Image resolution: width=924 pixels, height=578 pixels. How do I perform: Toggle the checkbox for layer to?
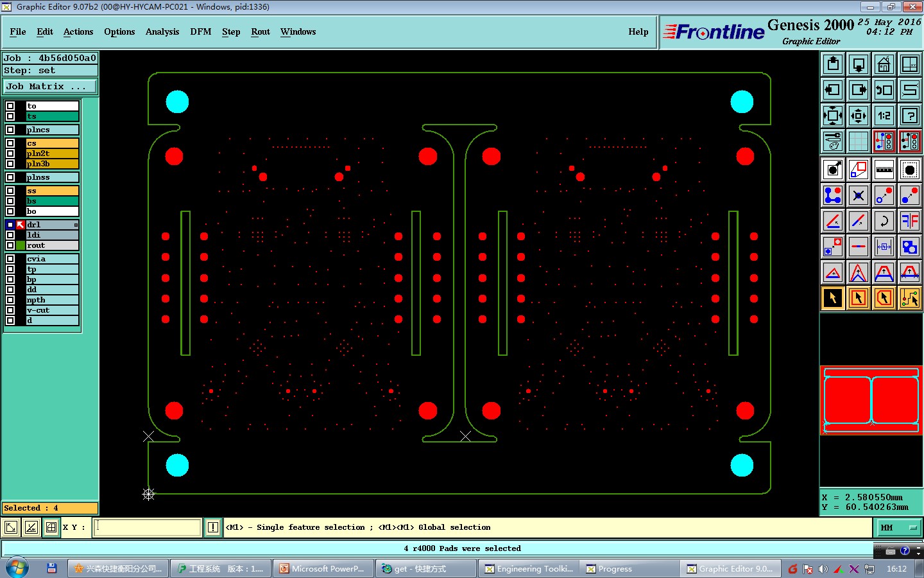click(10, 106)
